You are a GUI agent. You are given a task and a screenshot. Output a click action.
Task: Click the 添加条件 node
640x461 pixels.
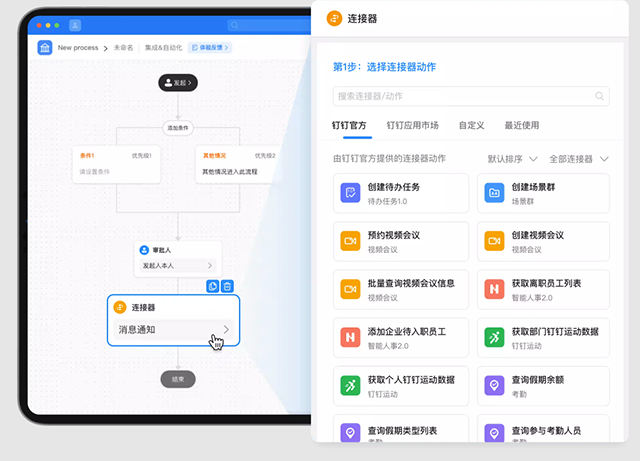point(178,128)
